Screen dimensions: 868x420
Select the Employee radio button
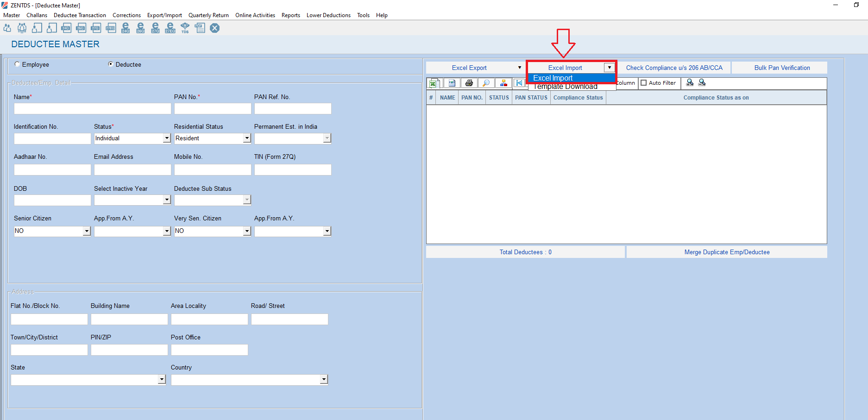[17, 64]
